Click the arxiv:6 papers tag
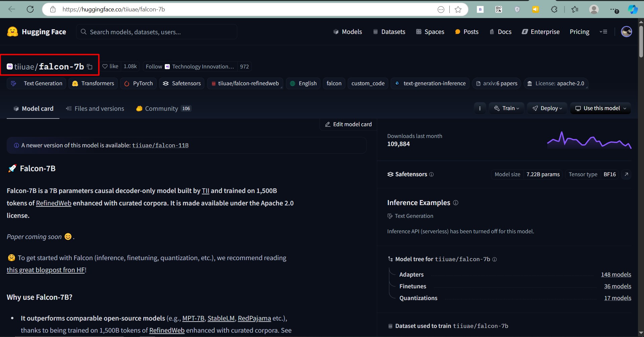644x337 pixels. (496, 84)
